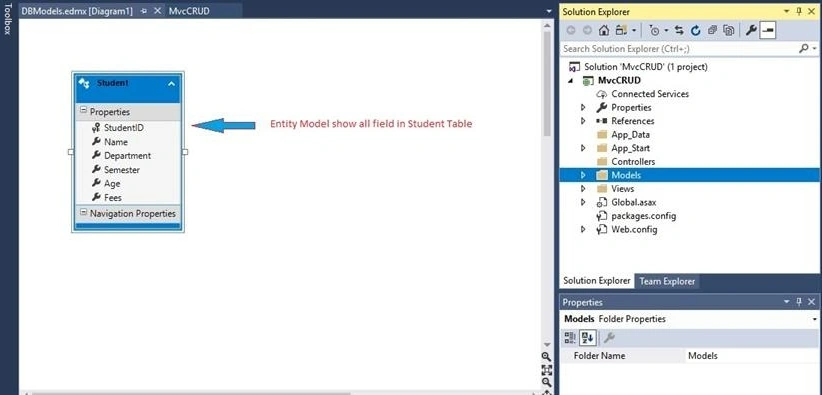Click Collapse All icon in Solution Explorer
822x395 pixels.
coord(712,30)
